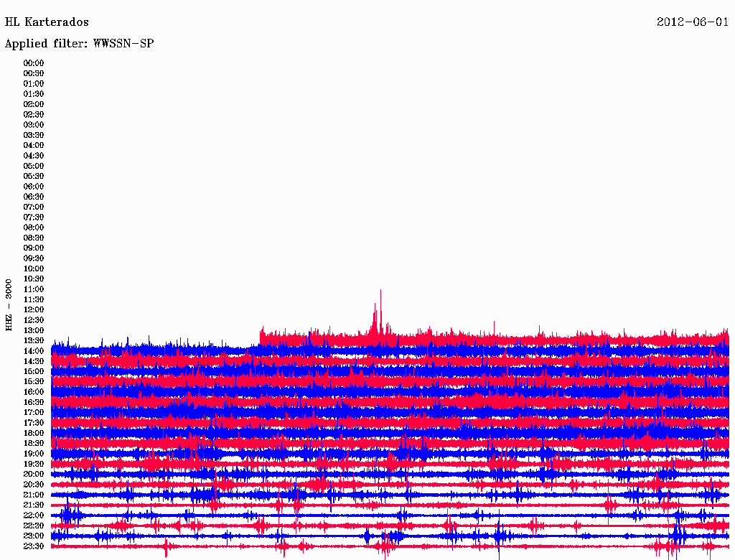735x560 pixels.
Task: Select the 08:00 time label
Action: [x=34, y=228]
